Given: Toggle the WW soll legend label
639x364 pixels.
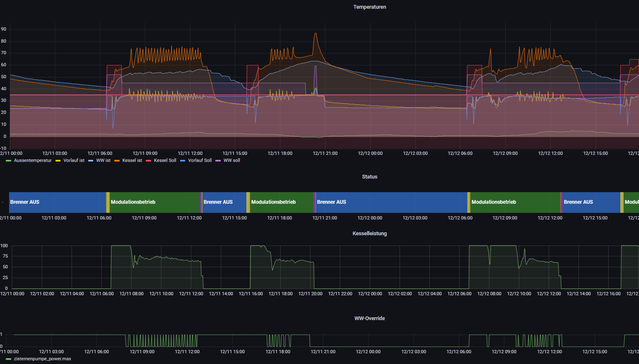Looking at the screenshot, I should 231,161.
